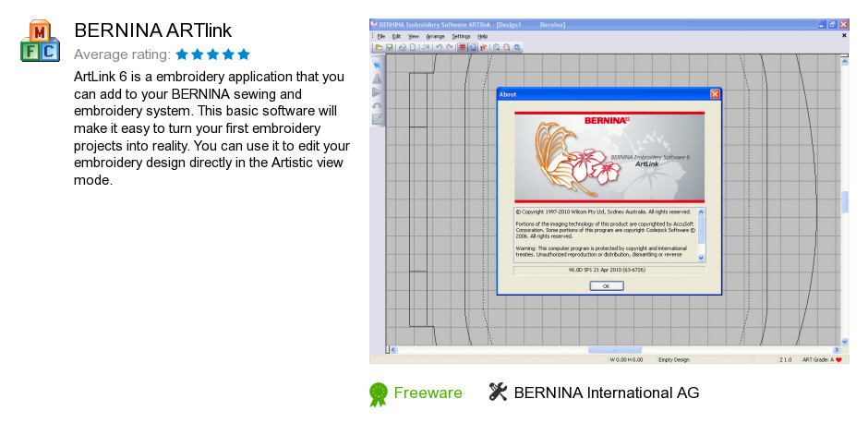
Task: Click the Rotate curved arrow tool
Action: 377,105
